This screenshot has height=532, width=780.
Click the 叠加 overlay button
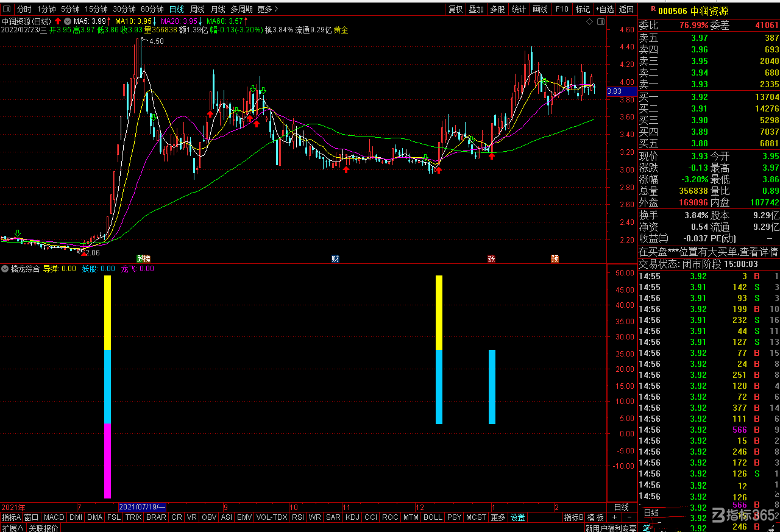476,9
